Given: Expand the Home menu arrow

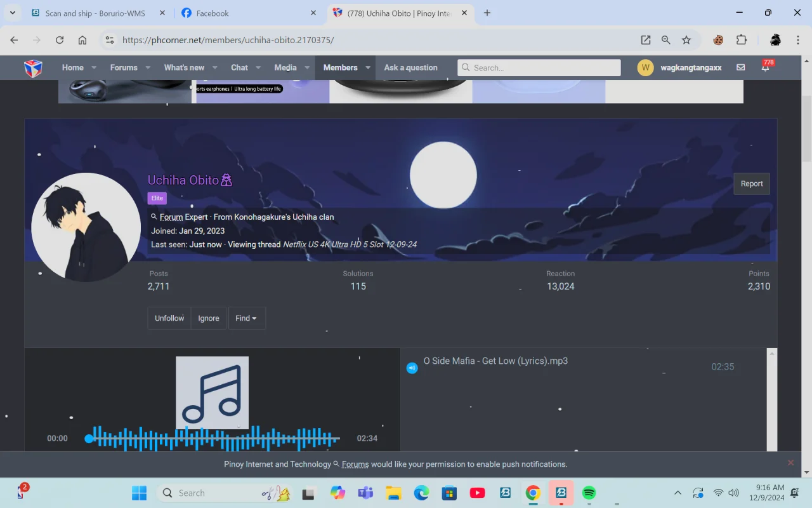Looking at the screenshot, I should point(94,67).
